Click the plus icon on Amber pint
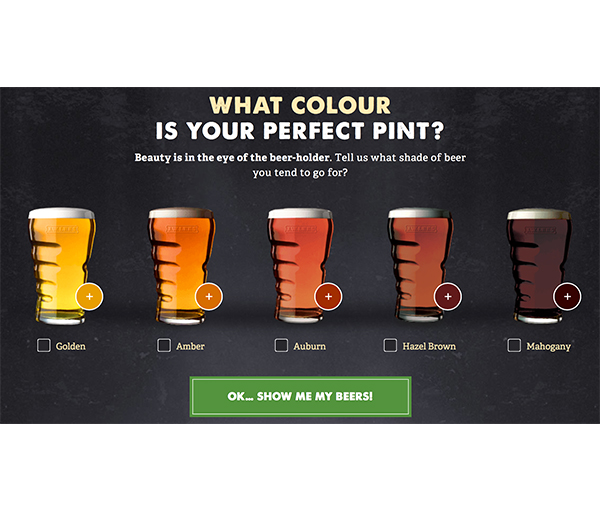The width and height of the screenshot is (600, 512). tap(209, 297)
